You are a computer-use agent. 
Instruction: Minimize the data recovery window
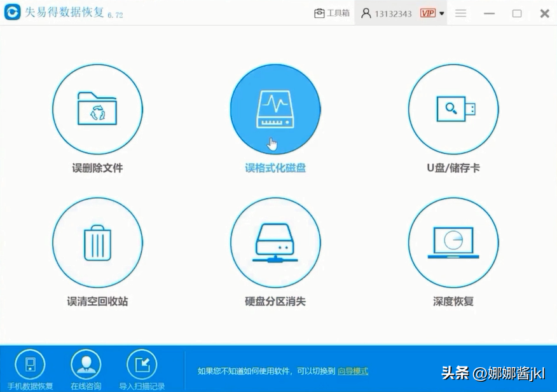click(489, 13)
